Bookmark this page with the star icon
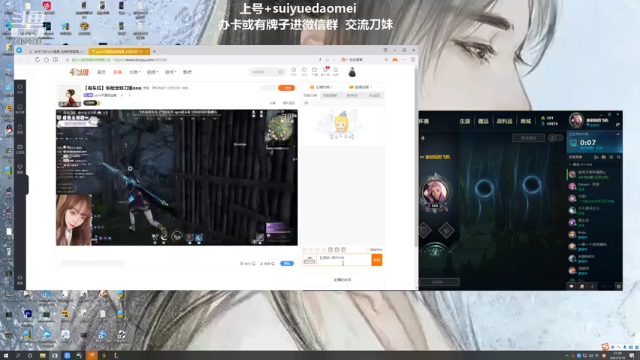640x360 pixels. 67,60
